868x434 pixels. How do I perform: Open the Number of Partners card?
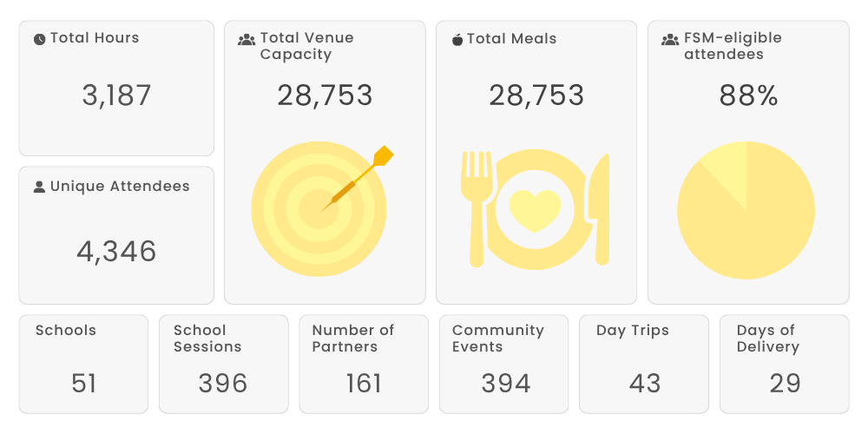pos(364,363)
